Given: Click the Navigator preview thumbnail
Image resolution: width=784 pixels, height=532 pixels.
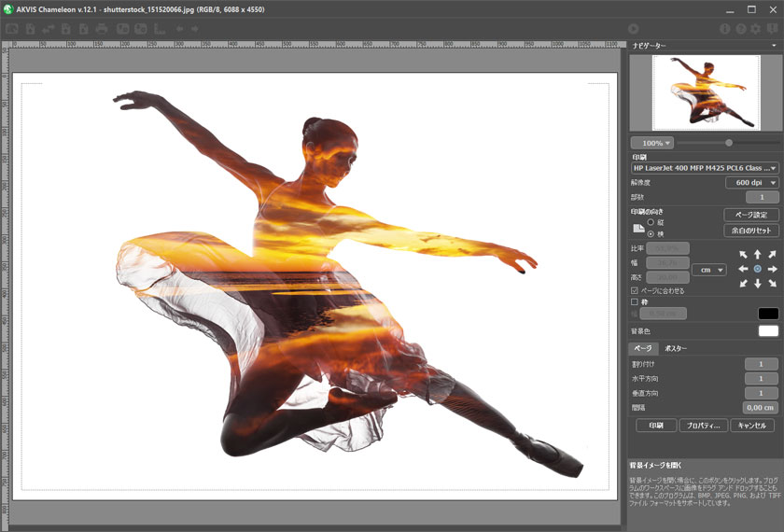Looking at the screenshot, I should point(706,92).
